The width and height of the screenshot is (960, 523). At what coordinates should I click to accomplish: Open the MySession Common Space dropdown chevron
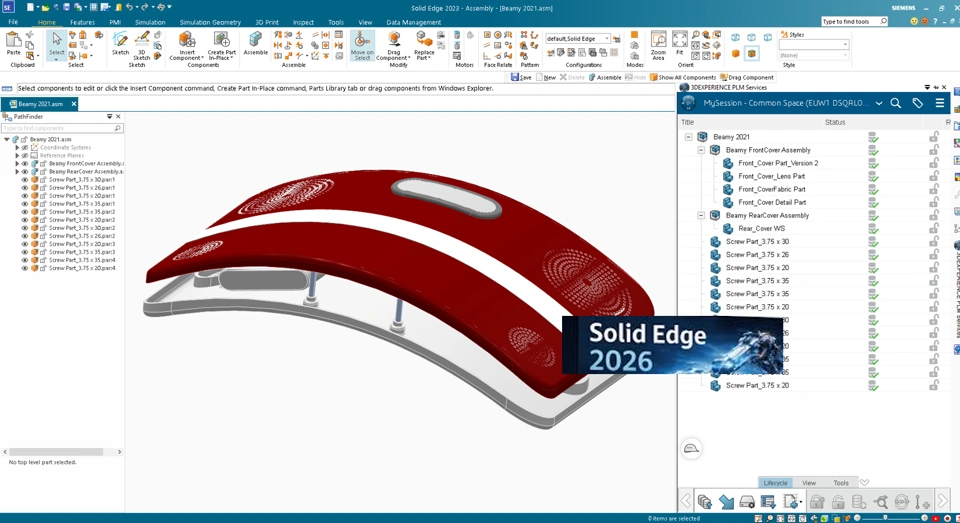tap(879, 103)
